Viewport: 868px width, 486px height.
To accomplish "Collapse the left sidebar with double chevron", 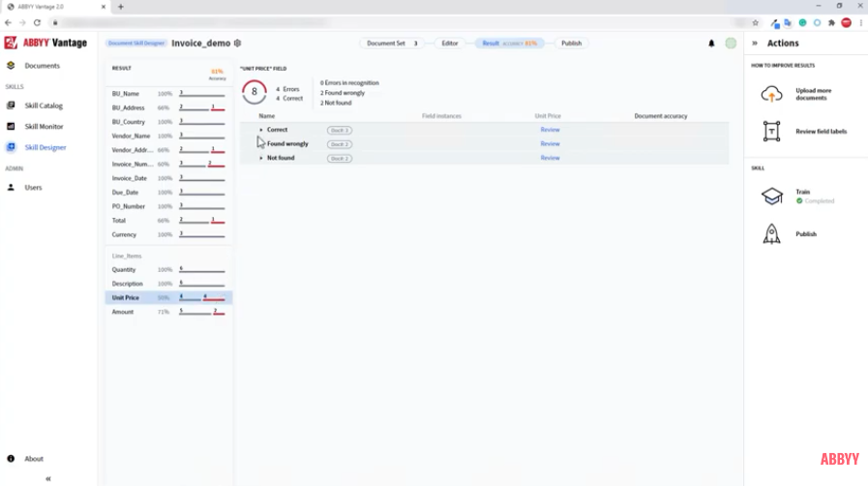I will click(x=48, y=478).
